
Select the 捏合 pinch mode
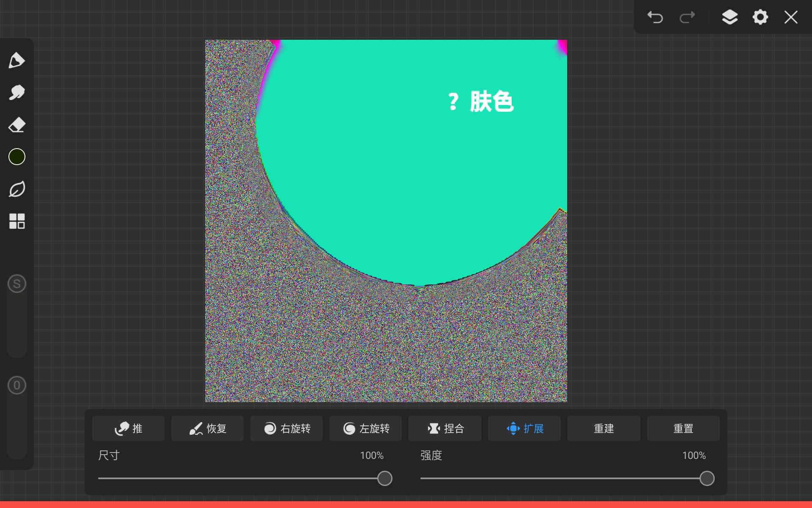tap(445, 428)
